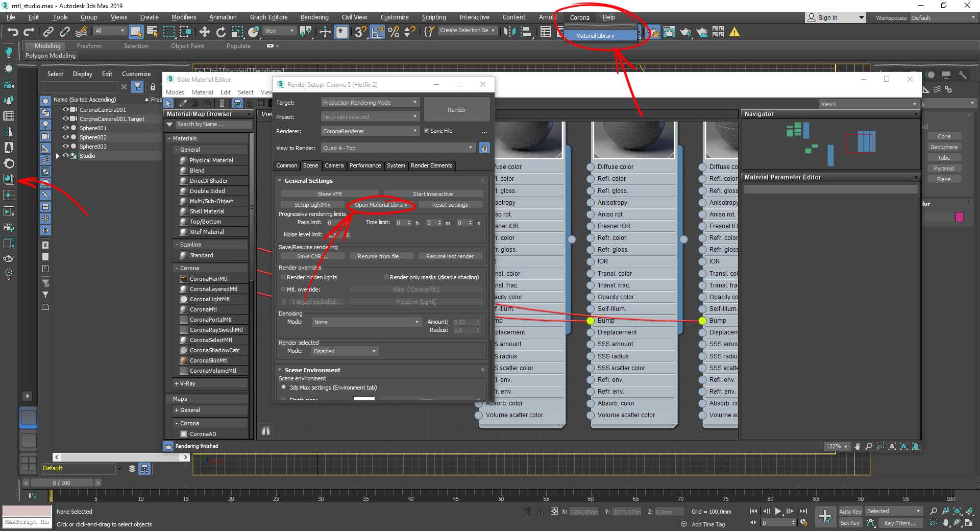Click the pink object color swatch
The width and height of the screenshot is (980, 531).
tap(959, 217)
